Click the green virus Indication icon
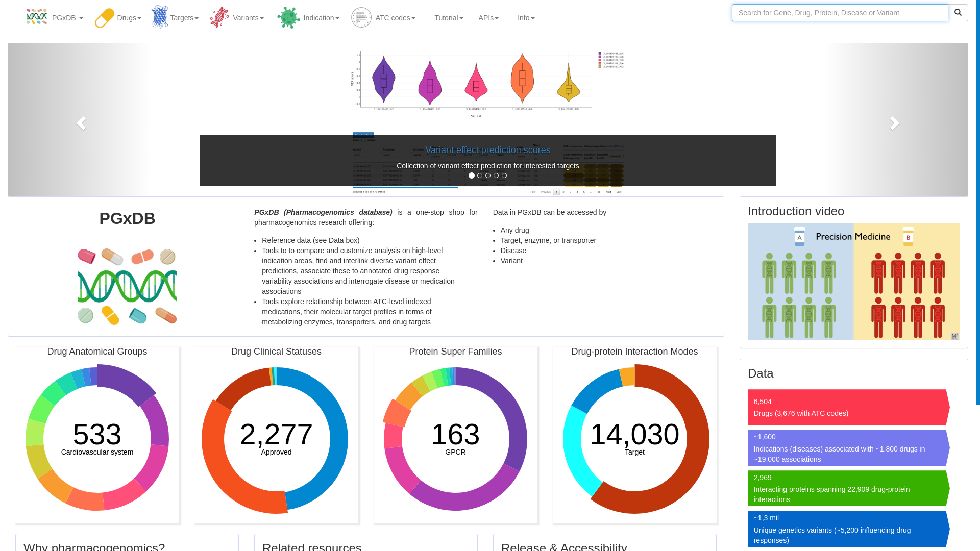Viewport: 980px width, 551px height. point(288,18)
